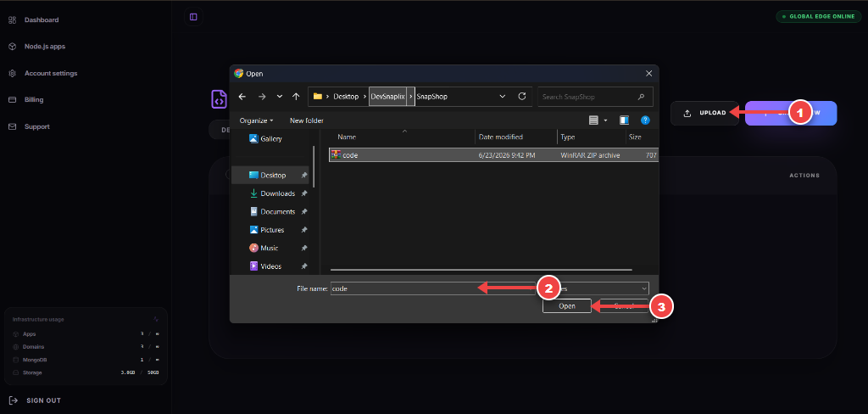Open the view options dropdown arrow
This screenshot has width=868, height=414.
point(605,120)
